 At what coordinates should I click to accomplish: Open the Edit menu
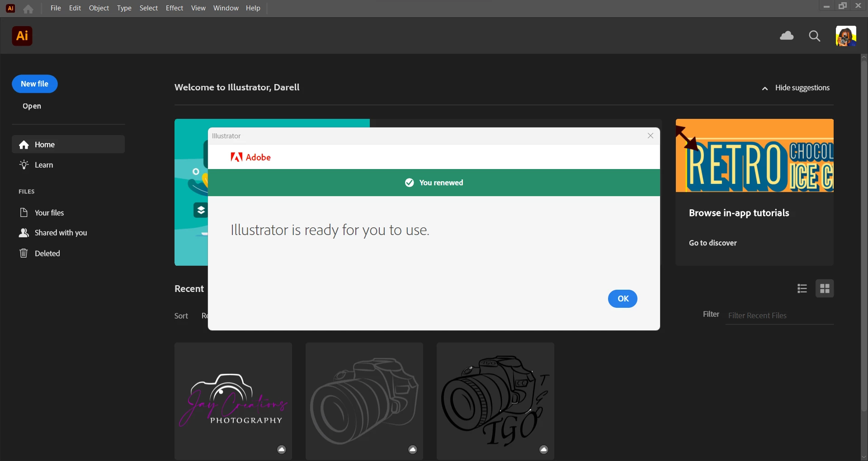75,8
